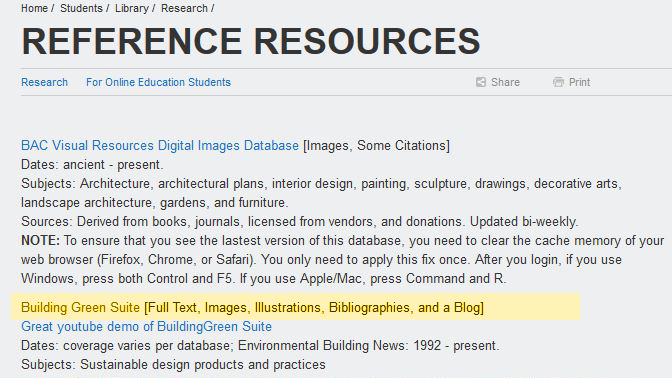Open the Home breadcrumb link
Screen dimensions: 672x378
(x=34, y=8)
